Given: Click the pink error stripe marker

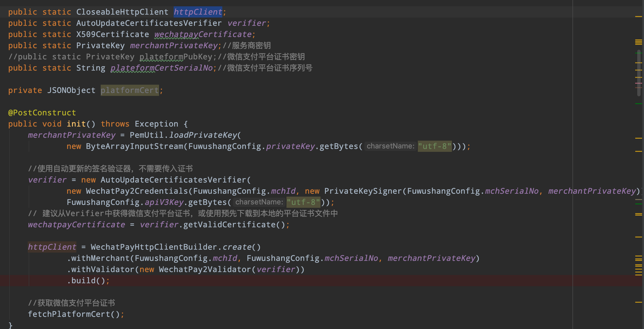Looking at the screenshot, I should (x=638, y=83).
